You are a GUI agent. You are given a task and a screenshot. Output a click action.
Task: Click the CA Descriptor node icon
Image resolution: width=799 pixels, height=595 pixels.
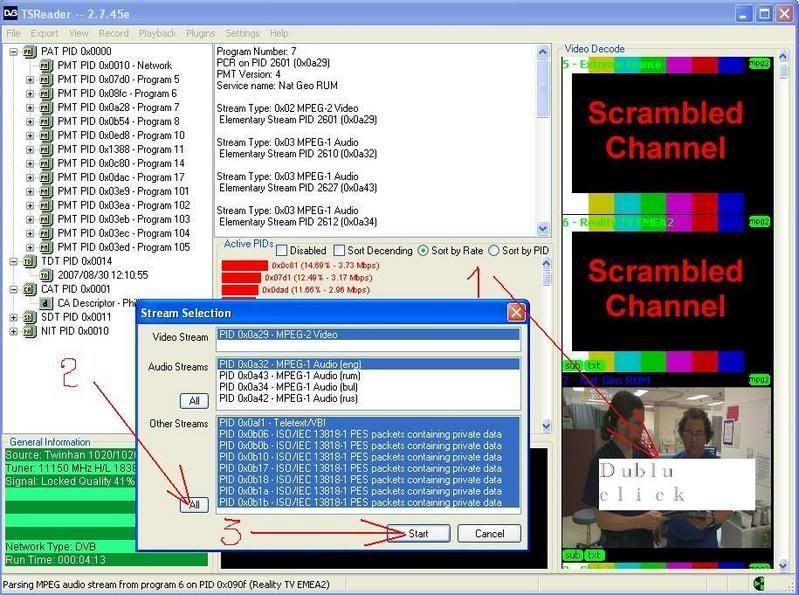(x=45, y=303)
